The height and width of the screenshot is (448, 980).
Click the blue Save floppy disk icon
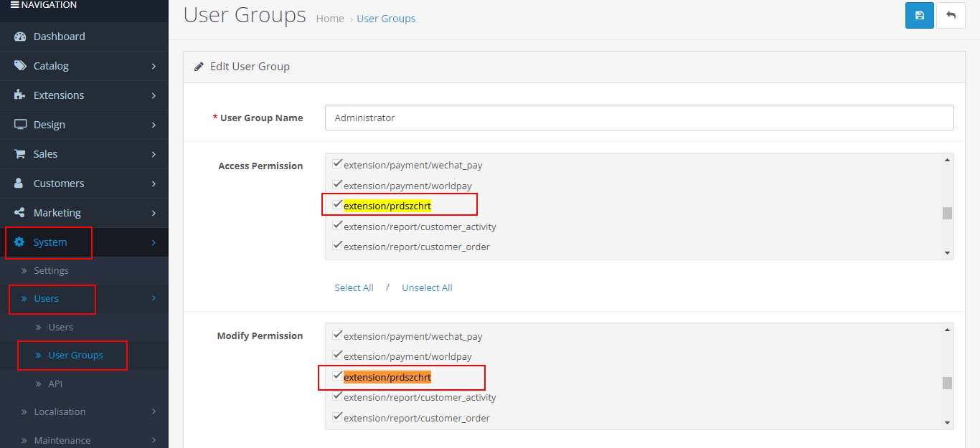point(919,15)
